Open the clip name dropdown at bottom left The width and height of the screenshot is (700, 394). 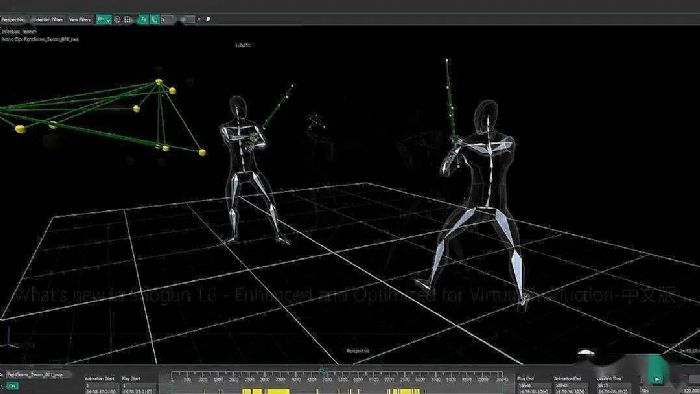click(38, 375)
